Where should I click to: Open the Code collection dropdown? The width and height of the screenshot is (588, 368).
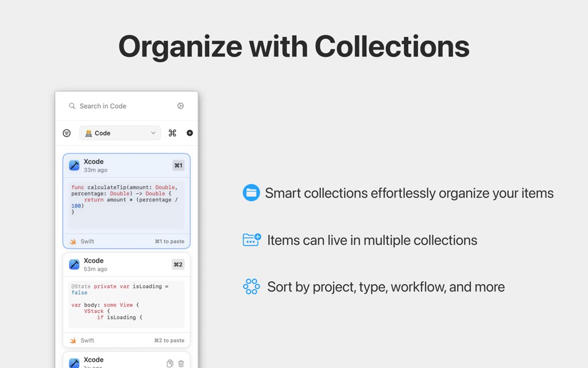(119, 133)
